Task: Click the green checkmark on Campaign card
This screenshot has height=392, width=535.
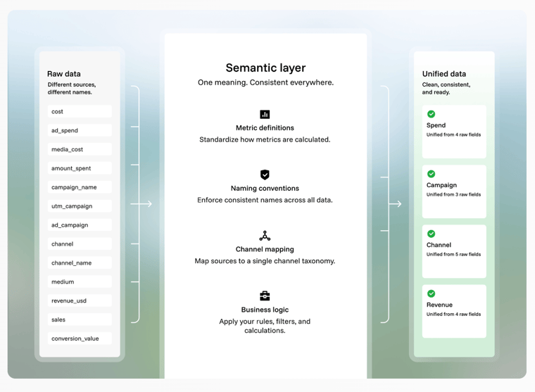Action: pyautogui.click(x=432, y=174)
